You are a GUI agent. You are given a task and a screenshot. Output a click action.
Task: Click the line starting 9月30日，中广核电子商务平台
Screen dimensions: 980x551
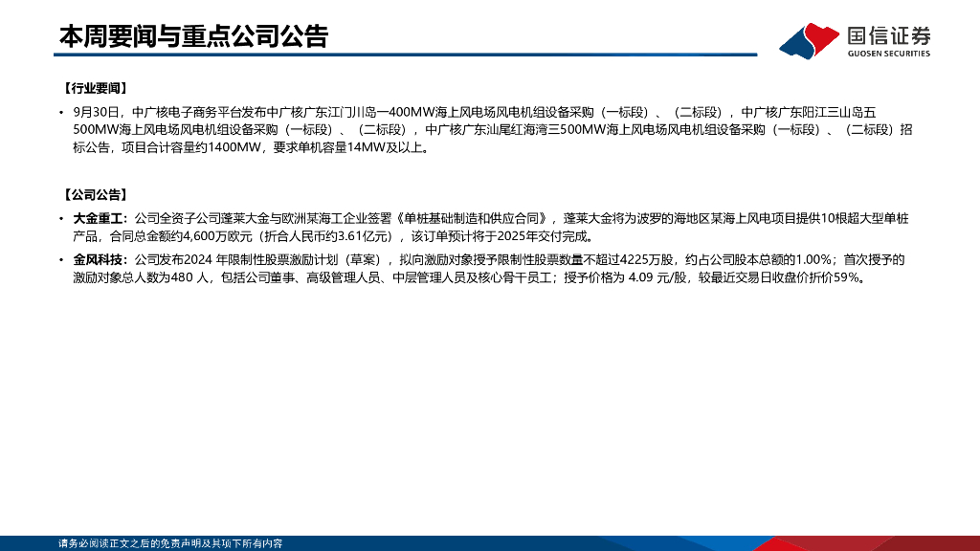click(x=475, y=113)
